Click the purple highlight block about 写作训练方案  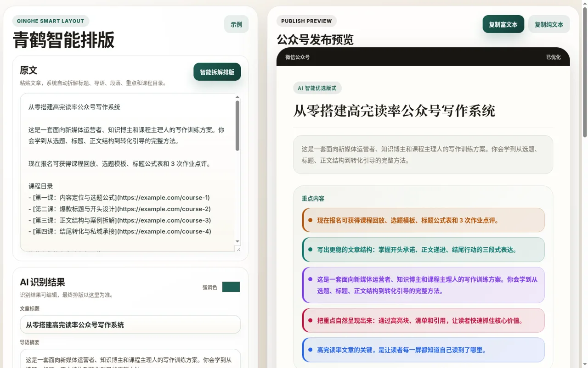coord(423,285)
